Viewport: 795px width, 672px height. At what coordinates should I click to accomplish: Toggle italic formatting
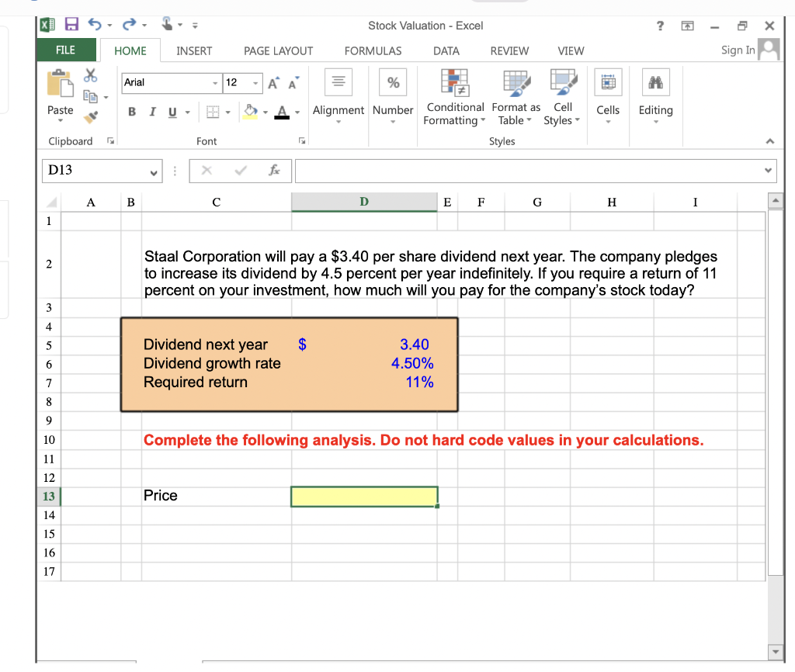pos(152,111)
